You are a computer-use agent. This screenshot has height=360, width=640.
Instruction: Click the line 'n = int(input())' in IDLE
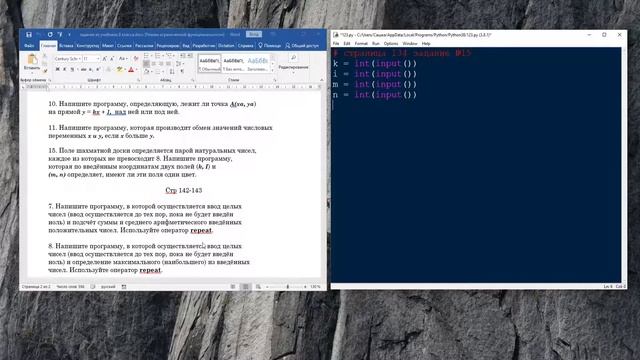coord(375,95)
